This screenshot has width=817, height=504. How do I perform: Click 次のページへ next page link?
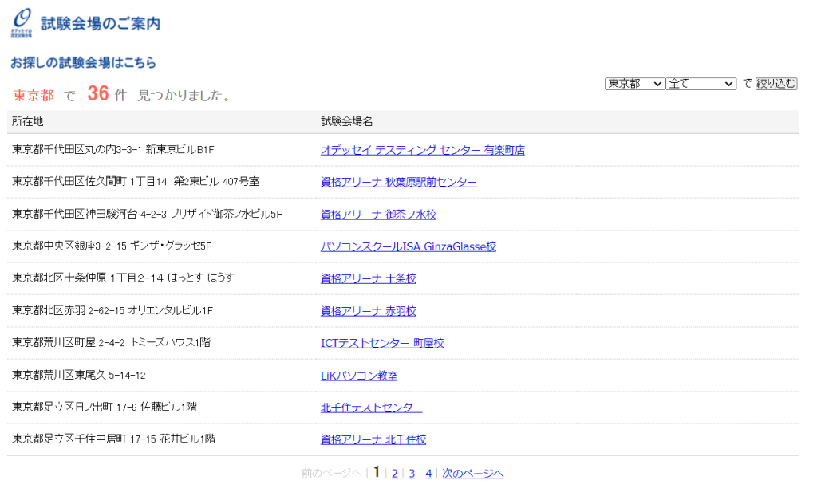(472, 473)
